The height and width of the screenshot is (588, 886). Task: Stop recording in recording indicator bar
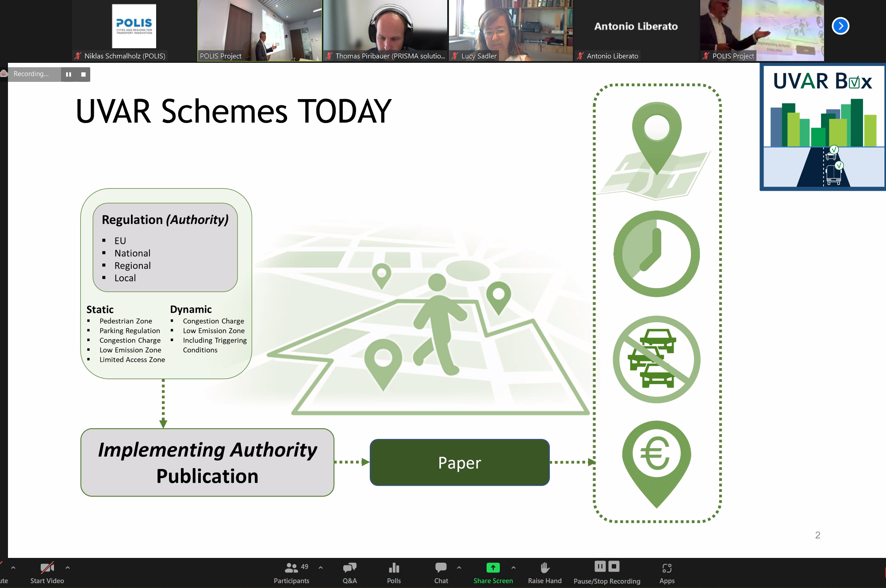click(83, 74)
